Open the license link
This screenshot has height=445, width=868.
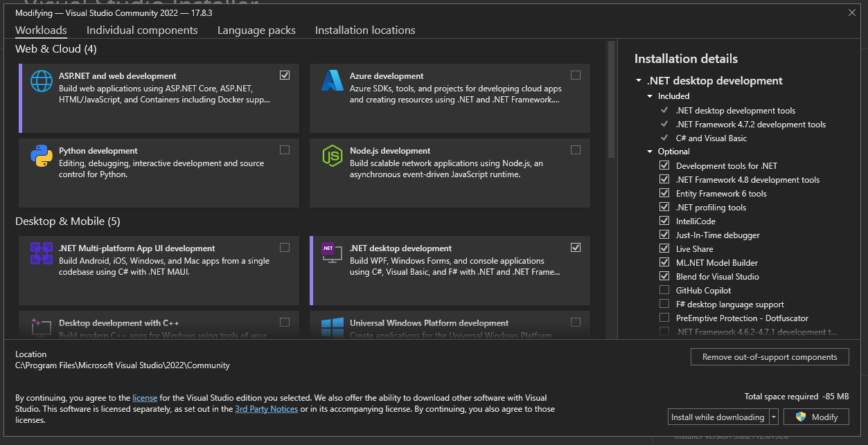tap(145, 398)
